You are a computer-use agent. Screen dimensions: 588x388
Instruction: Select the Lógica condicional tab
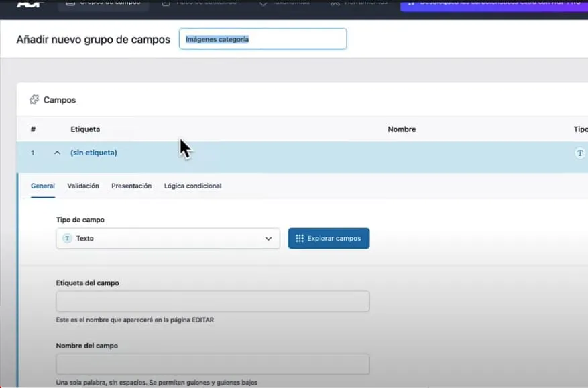click(192, 186)
